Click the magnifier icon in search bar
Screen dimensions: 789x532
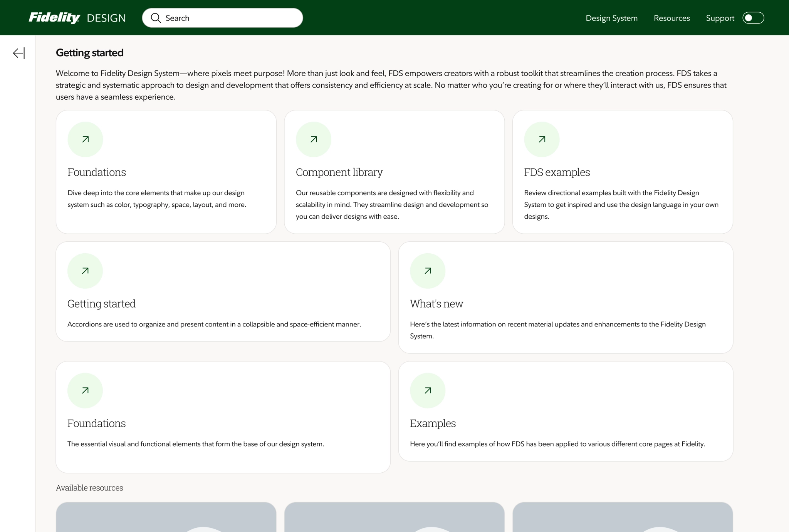click(156, 18)
